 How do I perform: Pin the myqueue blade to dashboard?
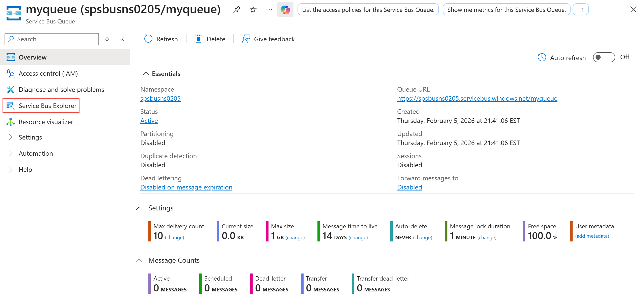tap(237, 10)
